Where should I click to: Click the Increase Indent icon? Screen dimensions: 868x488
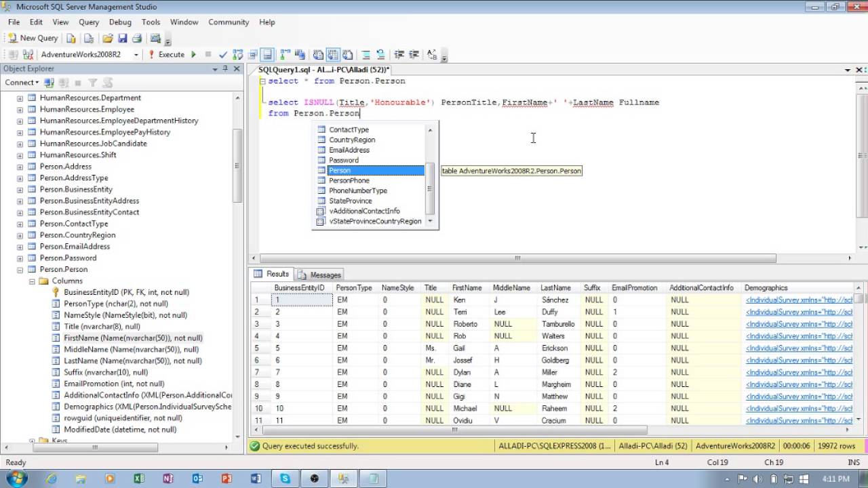[x=414, y=55]
